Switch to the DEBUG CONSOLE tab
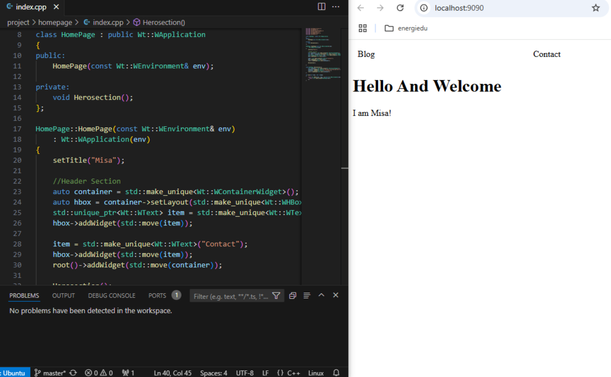The width and height of the screenshot is (611, 377). 111,296
